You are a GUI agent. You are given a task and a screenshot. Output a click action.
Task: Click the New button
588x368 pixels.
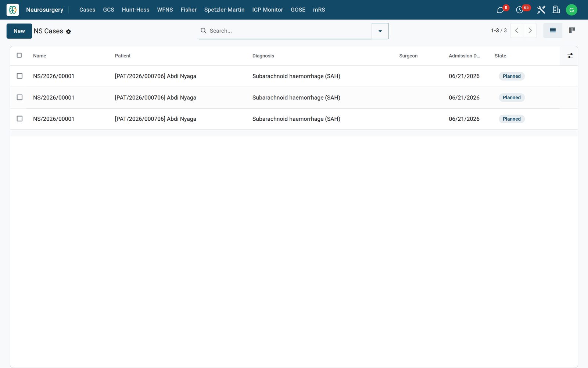tap(19, 31)
